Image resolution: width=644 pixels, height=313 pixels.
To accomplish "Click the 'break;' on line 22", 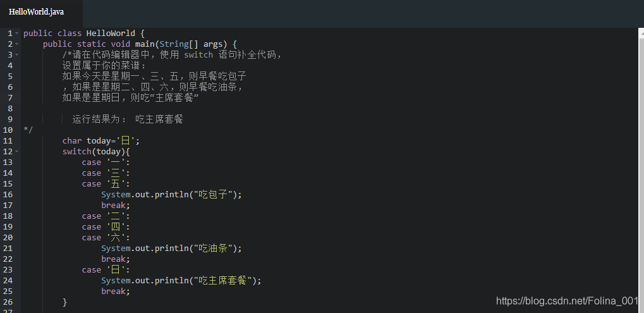I will coord(116,259).
